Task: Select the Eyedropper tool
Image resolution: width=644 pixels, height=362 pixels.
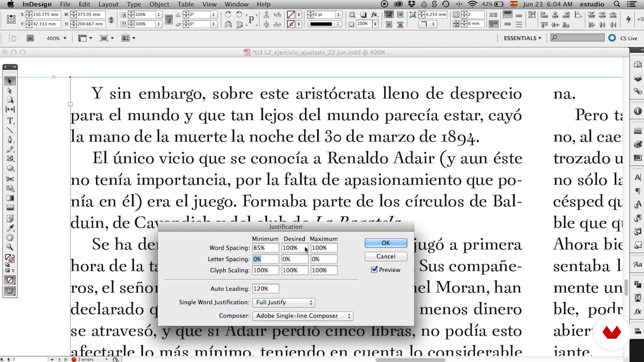Action: click(10, 228)
